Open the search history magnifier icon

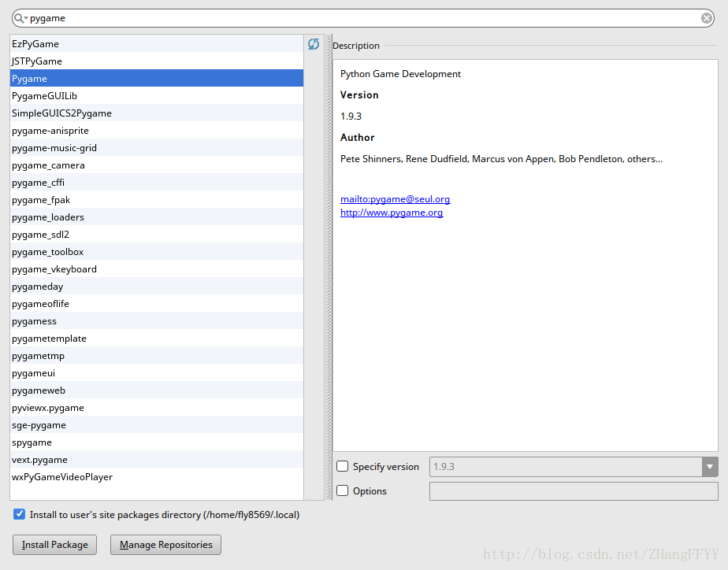tap(20, 18)
